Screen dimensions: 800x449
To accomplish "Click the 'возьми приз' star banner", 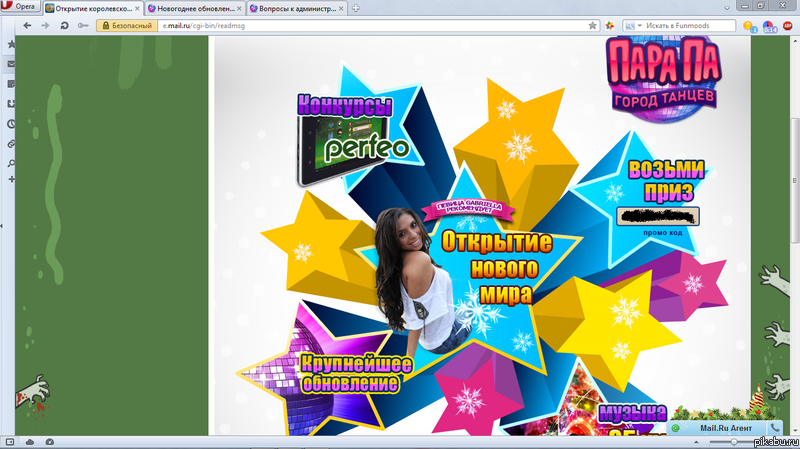I will (x=666, y=180).
